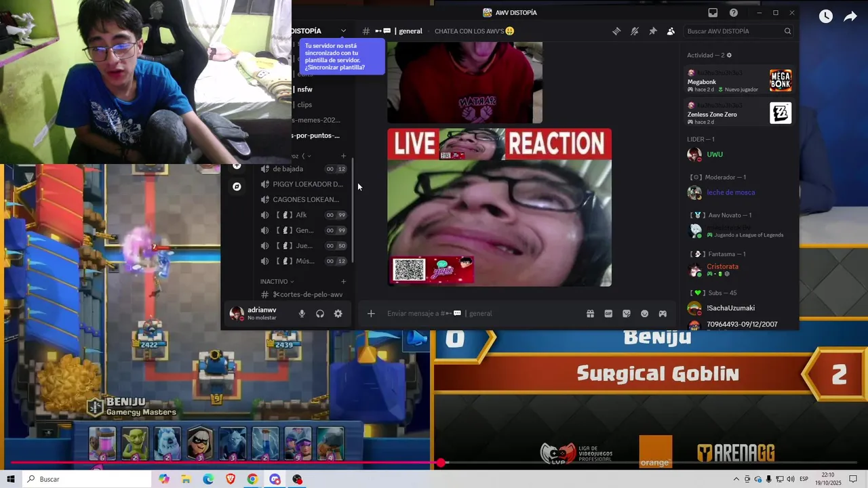868x488 pixels.
Task: Open the taskbar volume speaker icon
Action: 790,479
